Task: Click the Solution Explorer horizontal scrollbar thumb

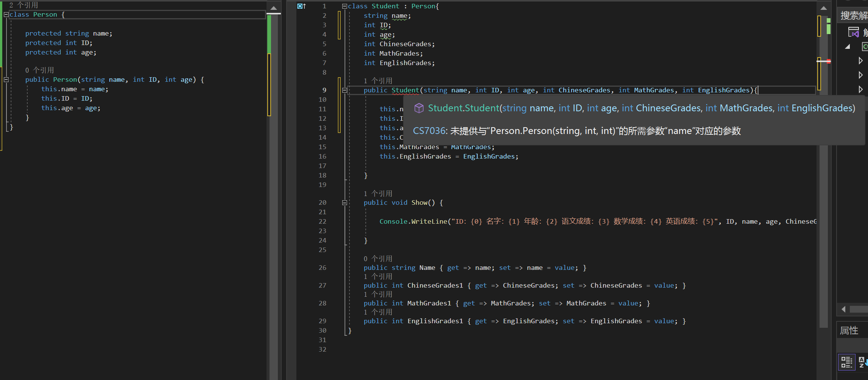Action: [859, 309]
